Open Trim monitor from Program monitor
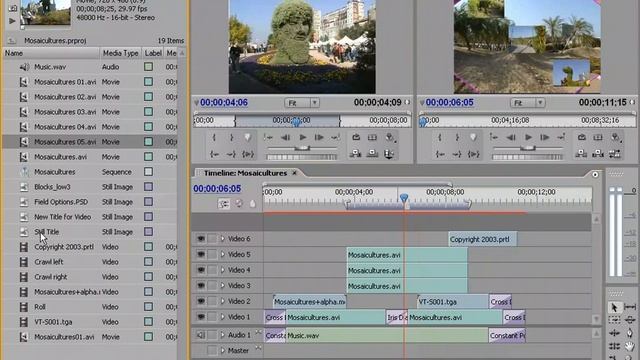This screenshot has height=360, width=640. click(615, 154)
